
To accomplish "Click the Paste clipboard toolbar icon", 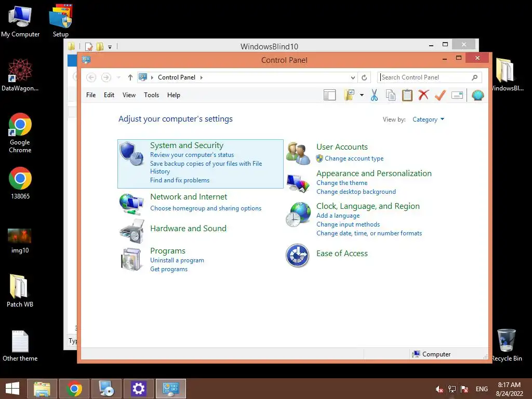I will (x=407, y=96).
